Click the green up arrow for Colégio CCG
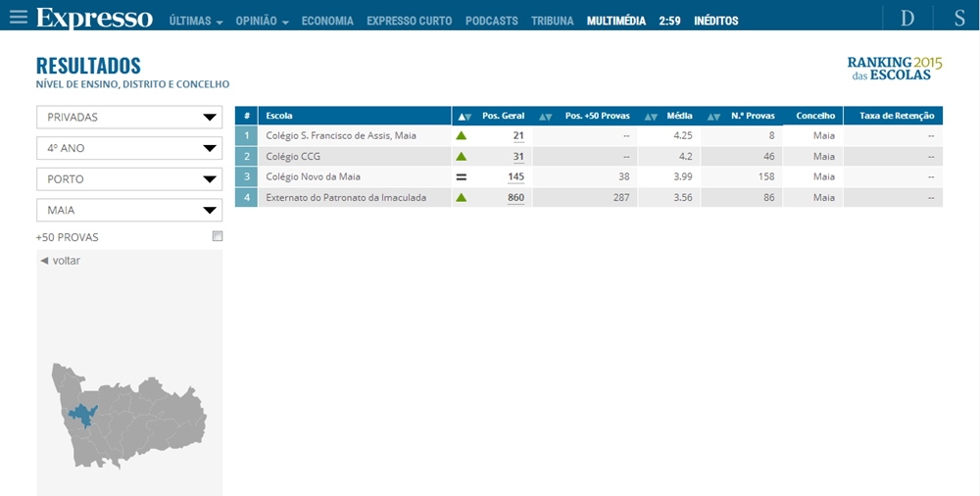Viewport: 980px width, 496px height. (x=462, y=157)
